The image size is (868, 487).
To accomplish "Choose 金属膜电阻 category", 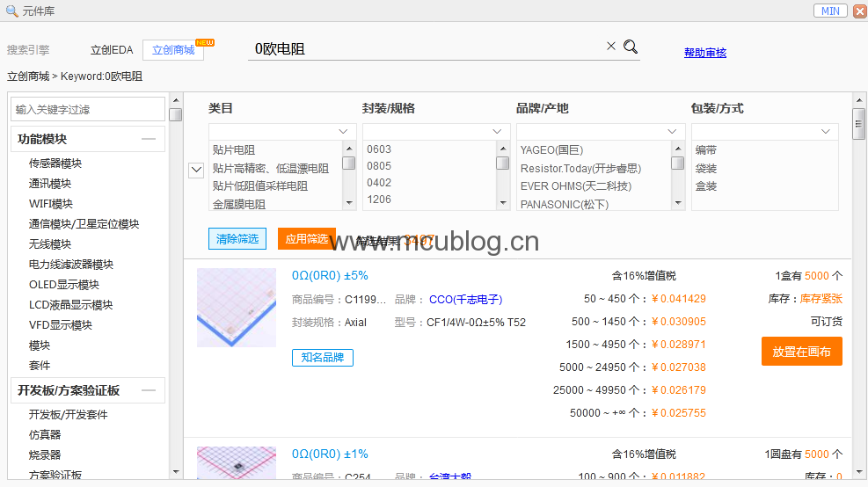I will pos(239,204).
